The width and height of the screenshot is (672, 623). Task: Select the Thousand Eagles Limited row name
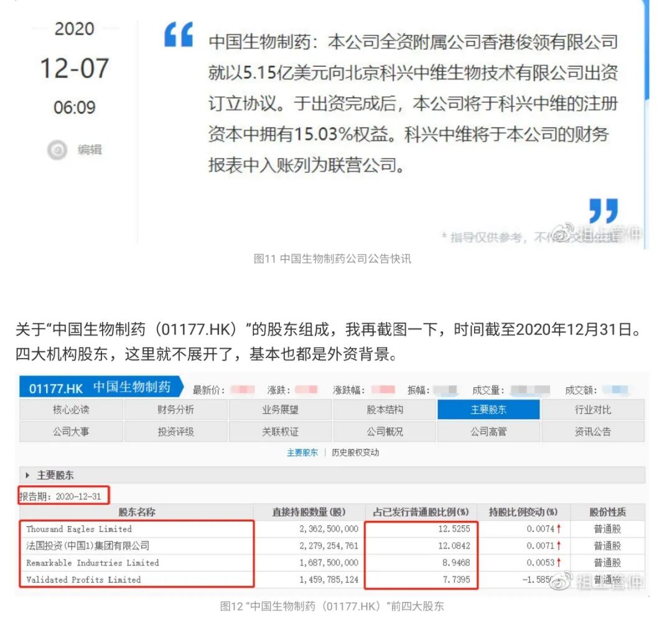79,528
